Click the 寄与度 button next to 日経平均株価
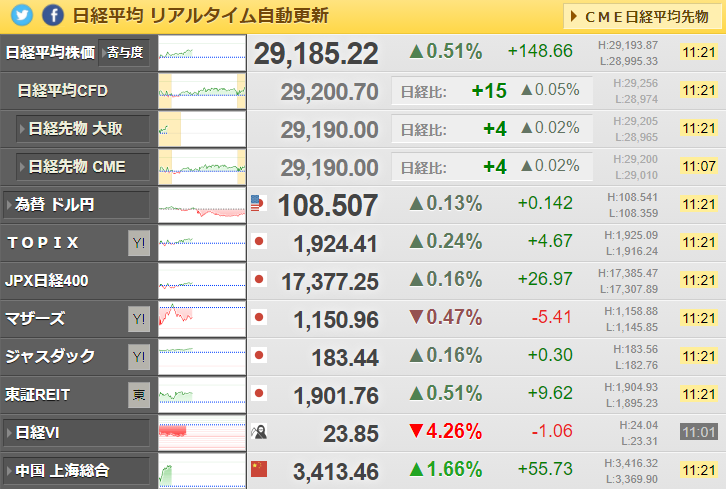The width and height of the screenshot is (726, 489). (x=125, y=53)
